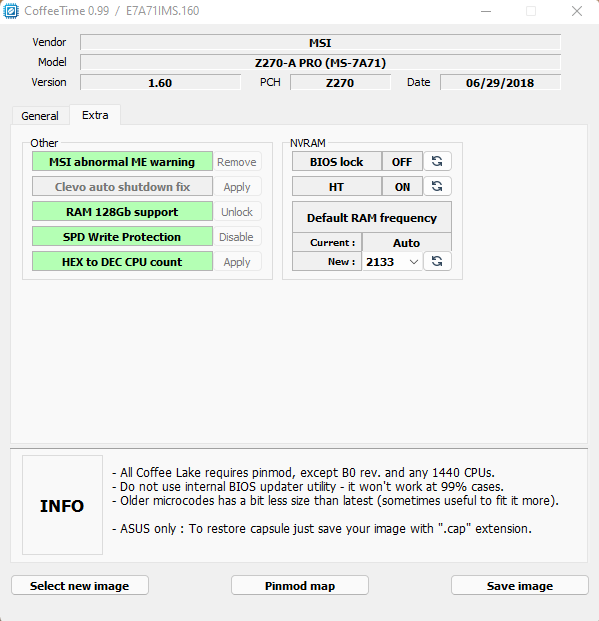Toggle the BIOS lock OFF state

click(402, 162)
